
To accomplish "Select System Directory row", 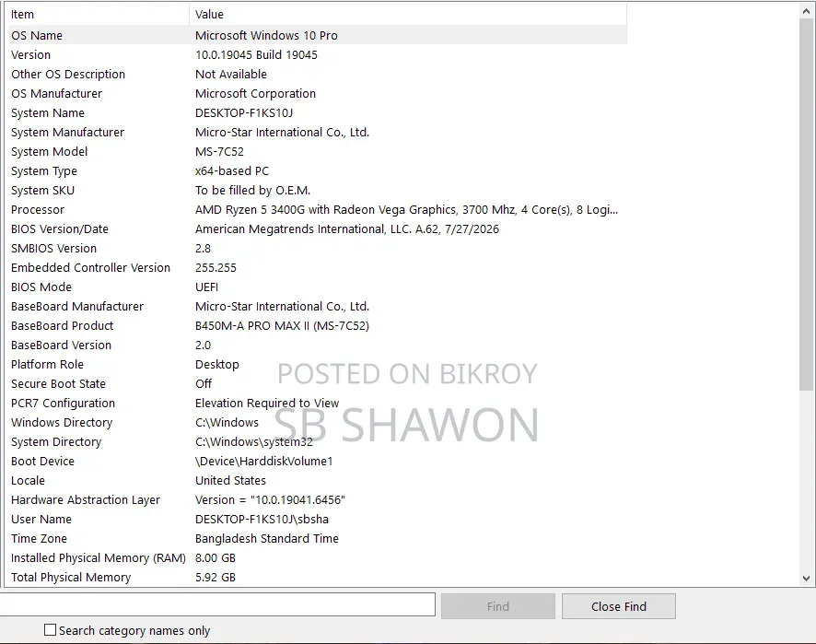I will point(318,441).
